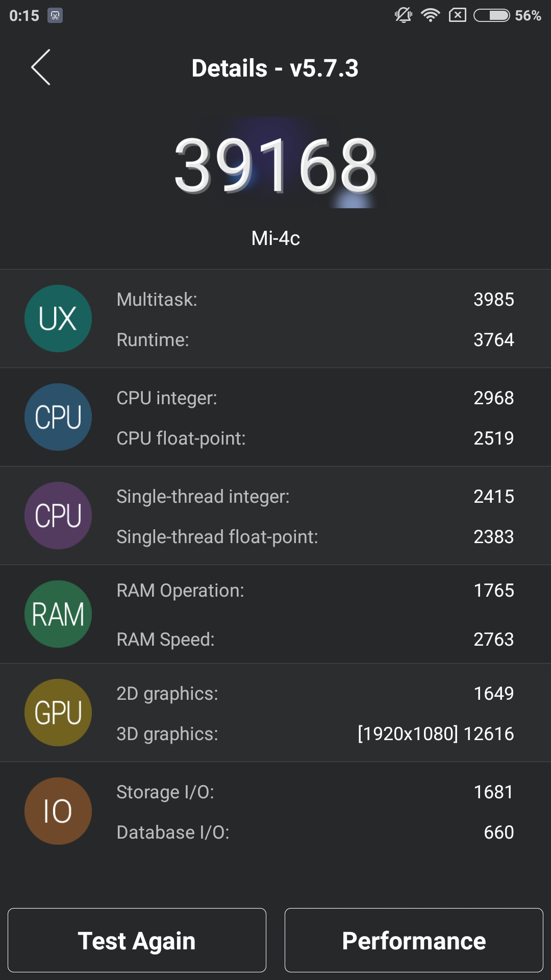The width and height of the screenshot is (551, 980).
Task: Select the Multitask score row
Action: (x=315, y=300)
